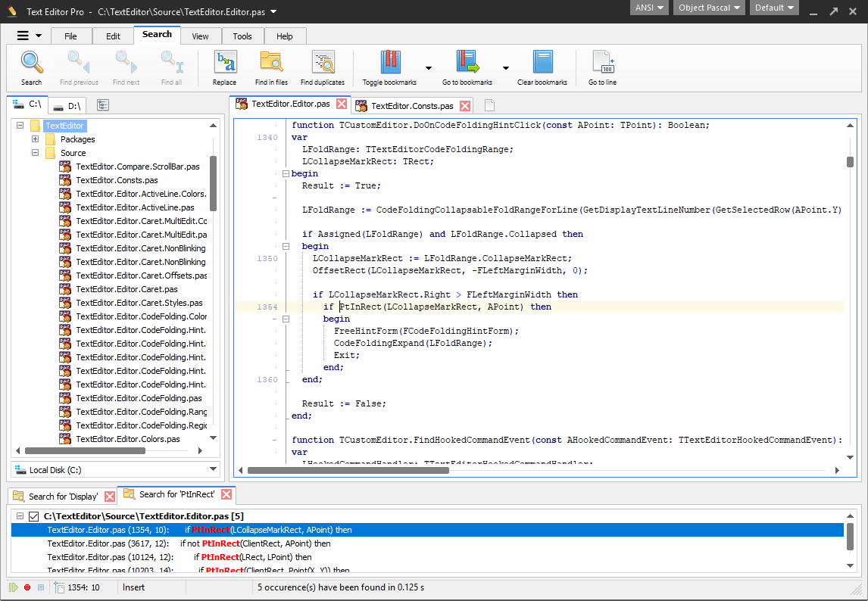Screen dimensions: 868x601
Task: Switch to the File ribbon tab
Action: (x=71, y=36)
